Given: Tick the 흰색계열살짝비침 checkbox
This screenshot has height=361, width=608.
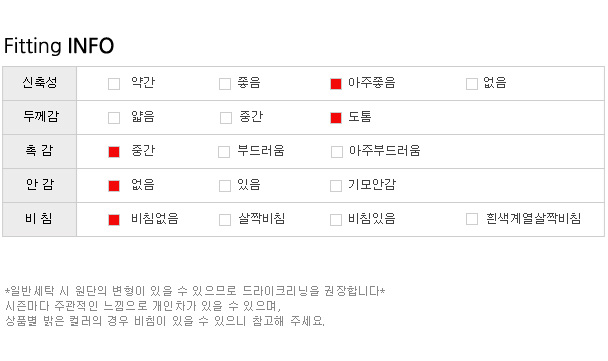Looking at the screenshot, I should (x=472, y=219).
